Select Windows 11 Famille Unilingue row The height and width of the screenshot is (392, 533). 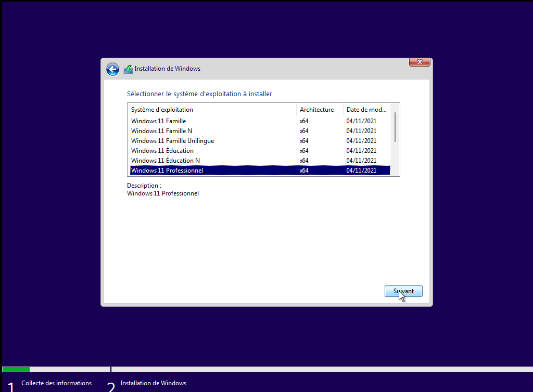point(260,141)
